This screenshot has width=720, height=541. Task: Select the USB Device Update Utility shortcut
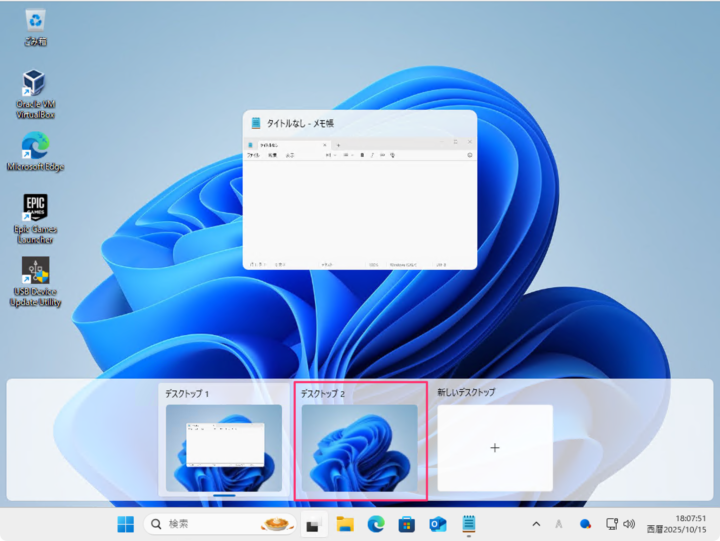click(35, 280)
